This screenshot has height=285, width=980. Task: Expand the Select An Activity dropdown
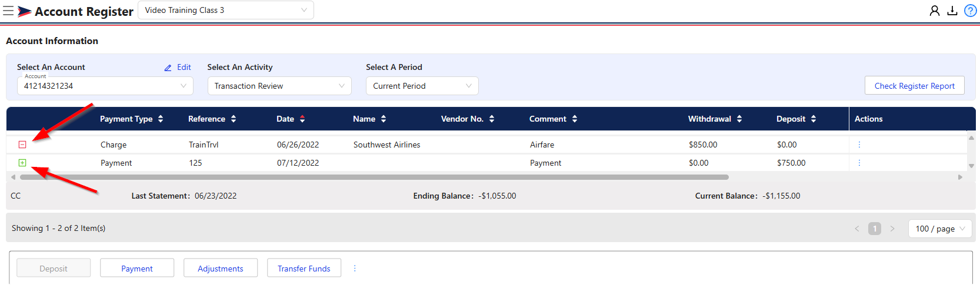pyautogui.click(x=279, y=86)
